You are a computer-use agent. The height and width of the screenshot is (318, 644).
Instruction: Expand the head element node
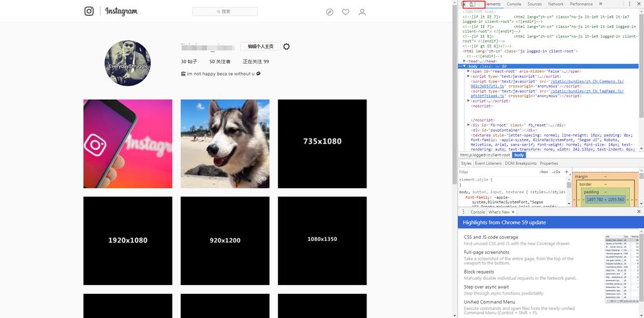465,61
